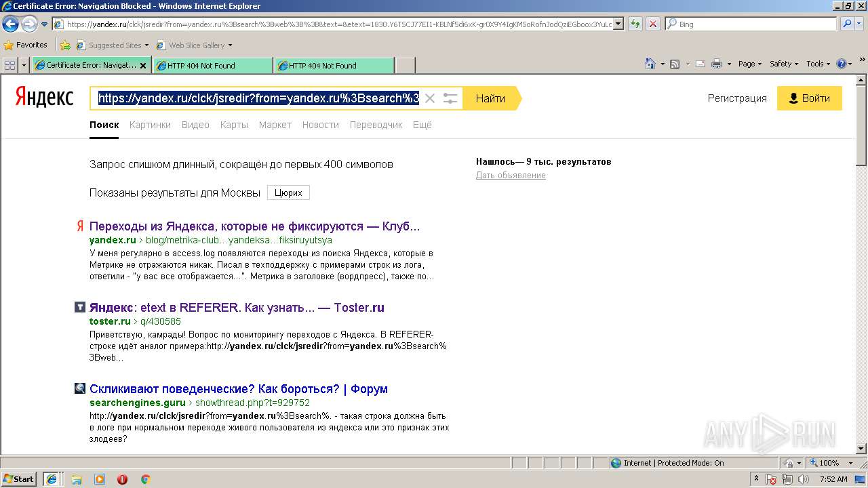The image size is (868, 488).
Task: Open the Page menu
Action: point(749,64)
